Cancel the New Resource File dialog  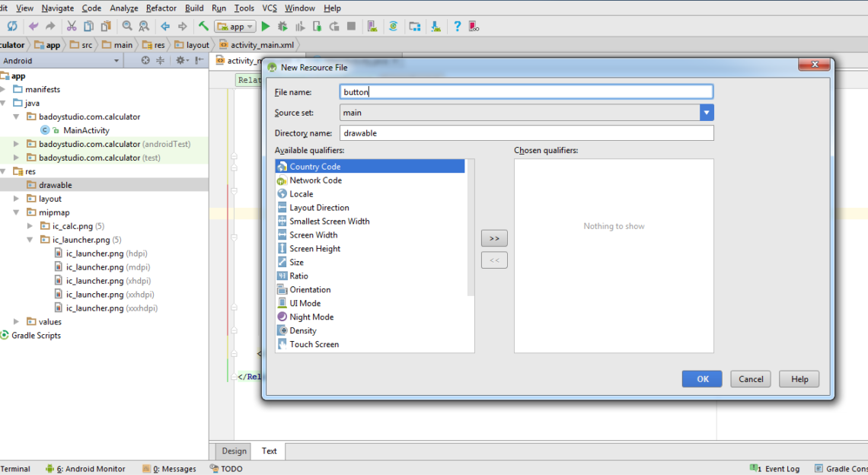click(750, 379)
